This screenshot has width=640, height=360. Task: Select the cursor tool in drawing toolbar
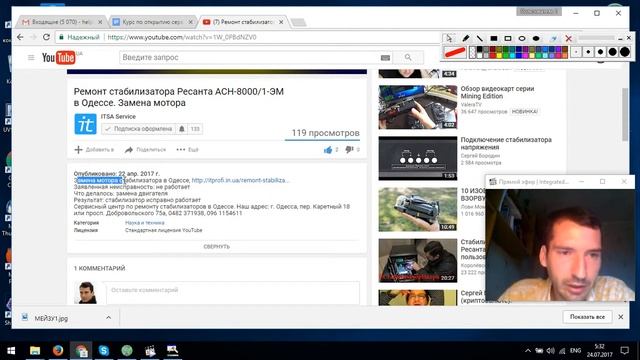(449, 38)
